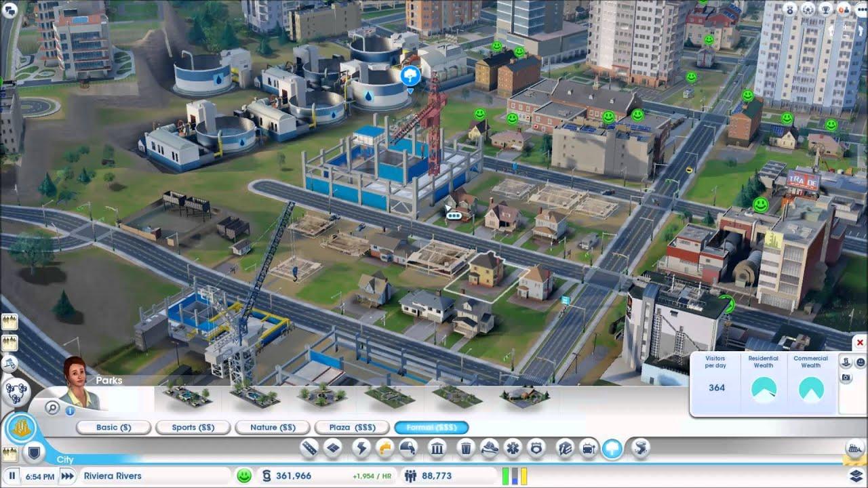
Task: Click the camera screenshot icon
Action: [x=846, y=377]
